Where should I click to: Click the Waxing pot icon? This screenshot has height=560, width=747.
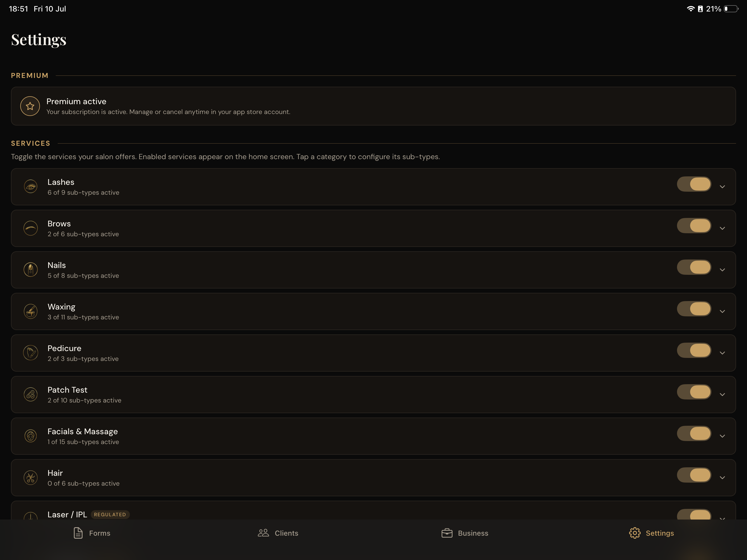31,311
